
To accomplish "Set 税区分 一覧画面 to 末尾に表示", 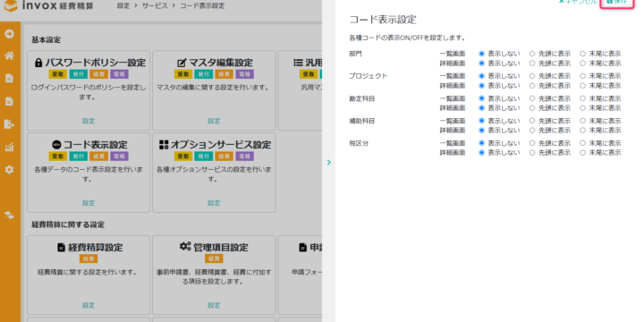I will (583, 143).
